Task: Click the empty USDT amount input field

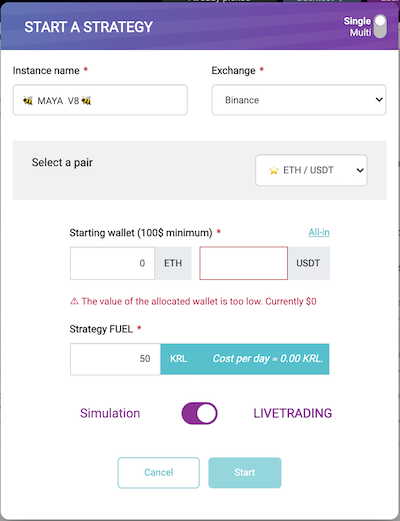Action: tap(244, 263)
